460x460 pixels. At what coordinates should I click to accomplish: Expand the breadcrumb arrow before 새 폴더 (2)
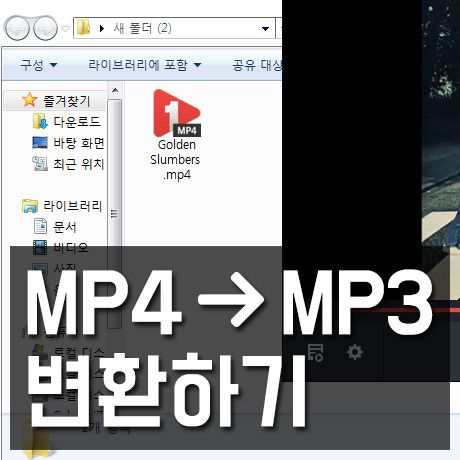click(102, 29)
